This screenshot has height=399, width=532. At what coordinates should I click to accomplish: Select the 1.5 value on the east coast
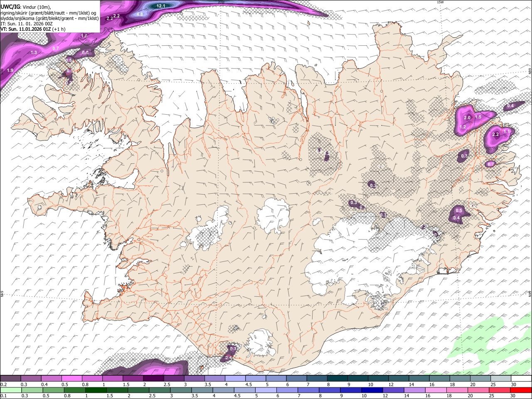click(x=478, y=117)
